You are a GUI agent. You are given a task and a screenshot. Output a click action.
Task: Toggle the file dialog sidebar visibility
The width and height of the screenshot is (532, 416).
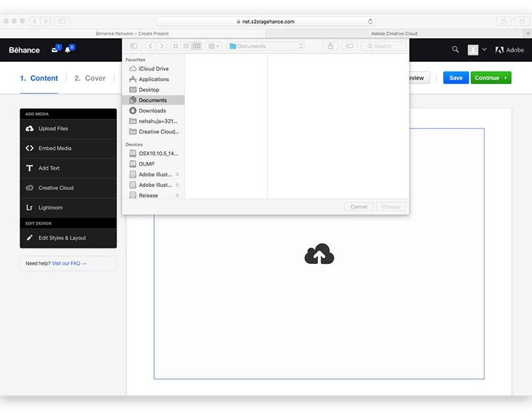(134, 46)
